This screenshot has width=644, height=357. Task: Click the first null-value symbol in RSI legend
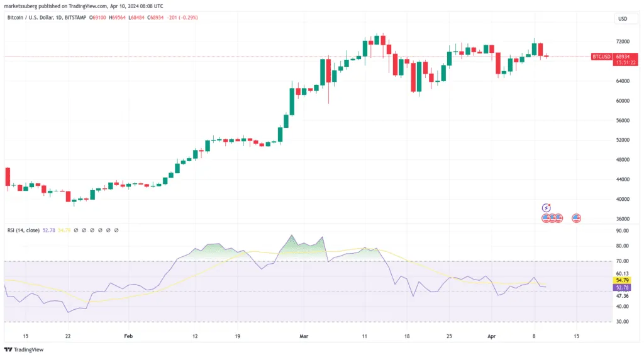click(77, 230)
